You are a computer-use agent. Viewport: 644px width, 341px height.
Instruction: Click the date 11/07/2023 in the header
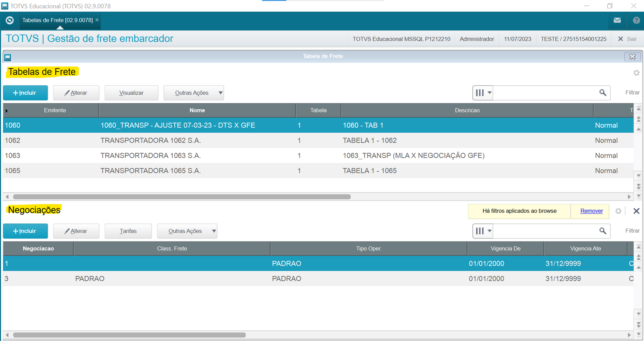[517, 39]
